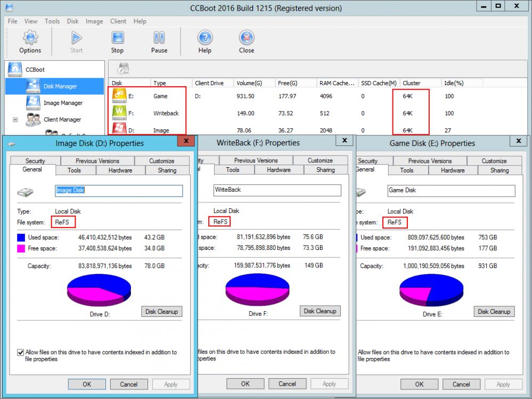This screenshot has height=399, width=532.
Task: Click OK in Image Disk Properties
Action: pos(87,384)
